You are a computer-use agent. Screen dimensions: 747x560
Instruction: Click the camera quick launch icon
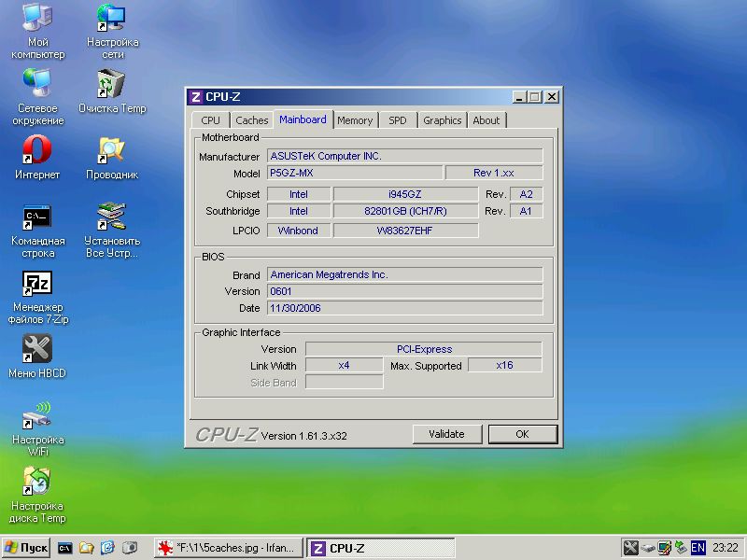(x=129, y=548)
